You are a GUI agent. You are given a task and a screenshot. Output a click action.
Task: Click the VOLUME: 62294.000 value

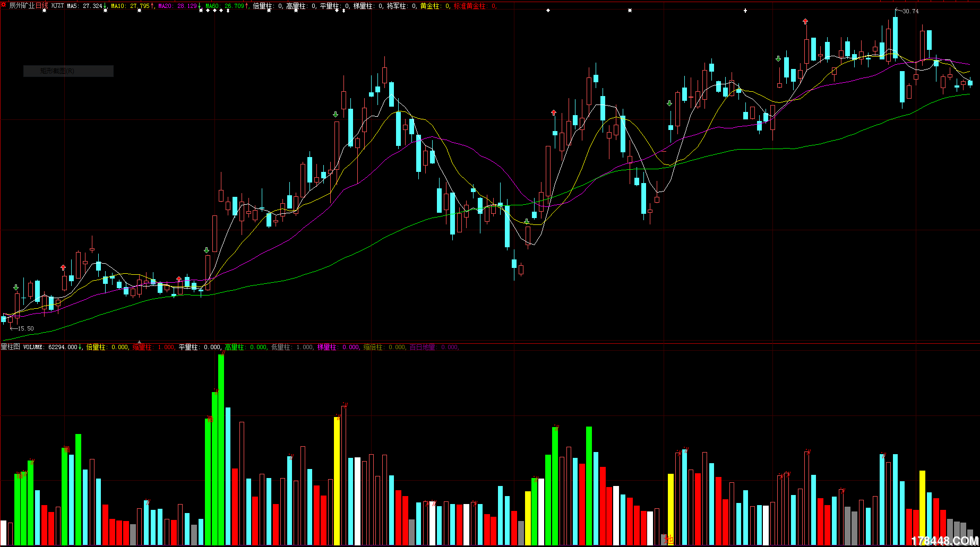tap(50, 347)
